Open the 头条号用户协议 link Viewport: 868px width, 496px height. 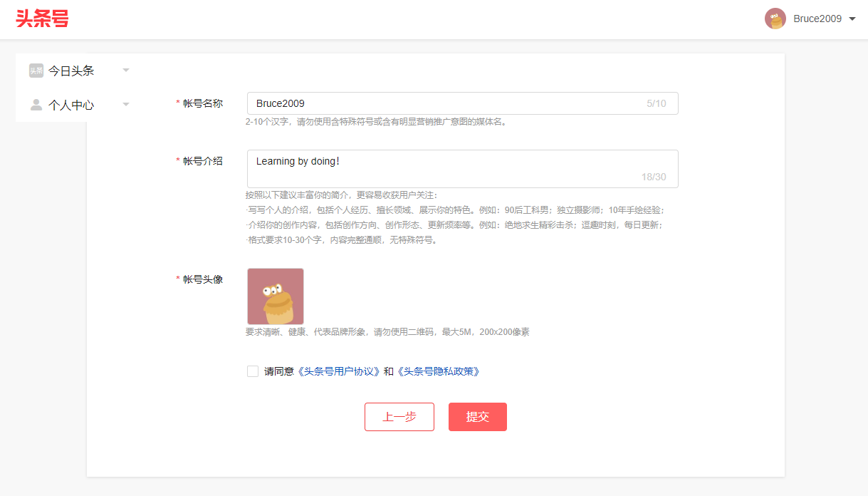pyautogui.click(x=338, y=371)
